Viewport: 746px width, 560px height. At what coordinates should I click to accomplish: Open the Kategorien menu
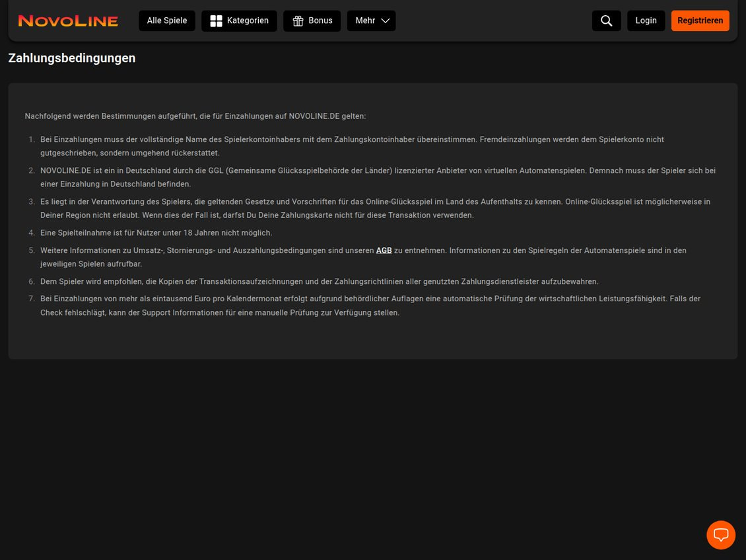click(239, 21)
